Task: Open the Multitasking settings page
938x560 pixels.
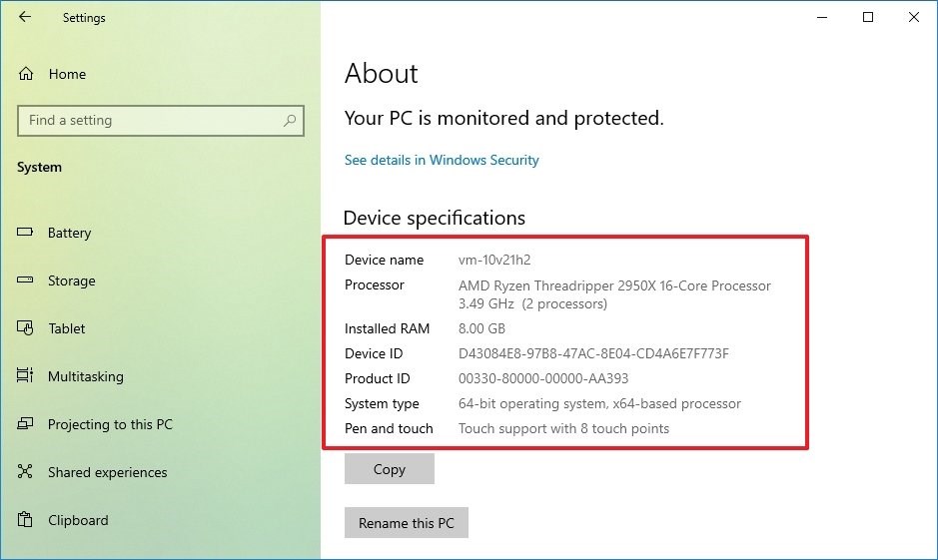Action: [86, 376]
